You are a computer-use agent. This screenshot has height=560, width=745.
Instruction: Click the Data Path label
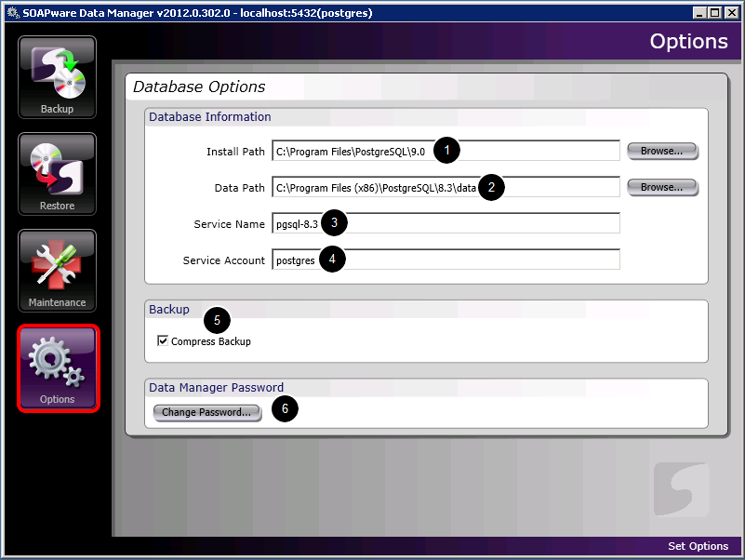click(x=239, y=188)
